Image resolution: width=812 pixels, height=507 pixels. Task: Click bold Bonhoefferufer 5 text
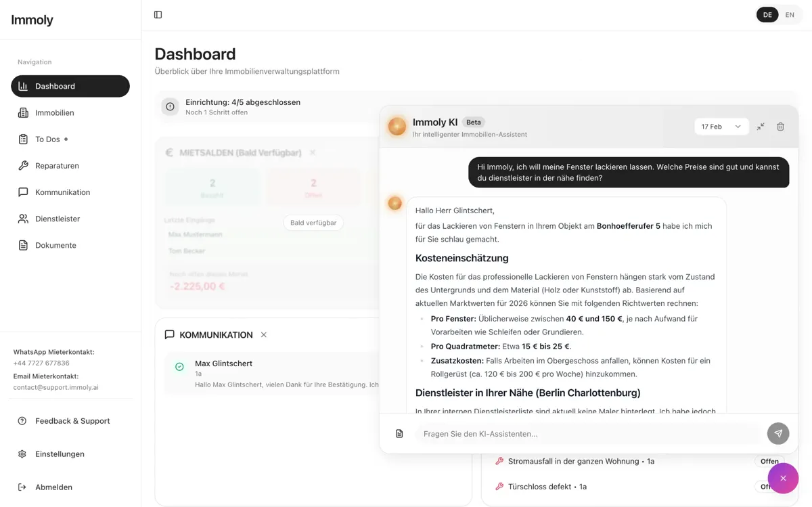click(x=628, y=226)
